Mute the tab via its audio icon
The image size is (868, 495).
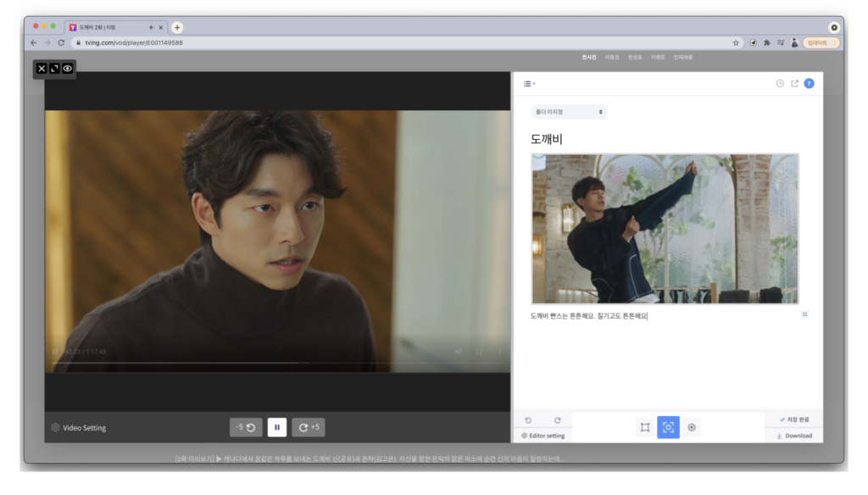tap(152, 27)
